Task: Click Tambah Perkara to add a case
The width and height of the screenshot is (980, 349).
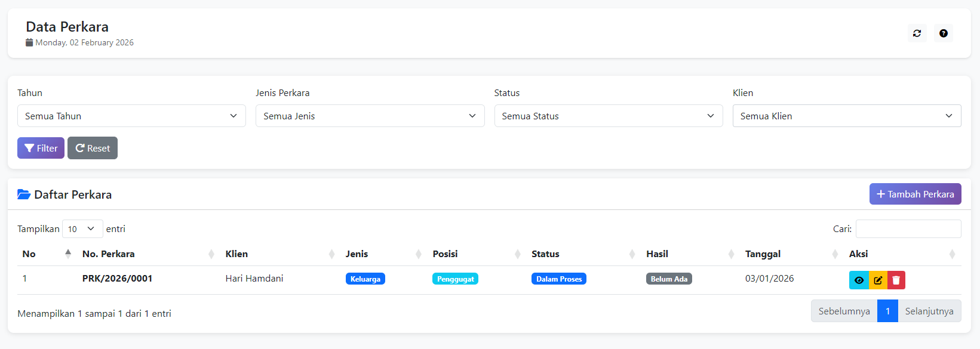Action: [x=915, y=194]
